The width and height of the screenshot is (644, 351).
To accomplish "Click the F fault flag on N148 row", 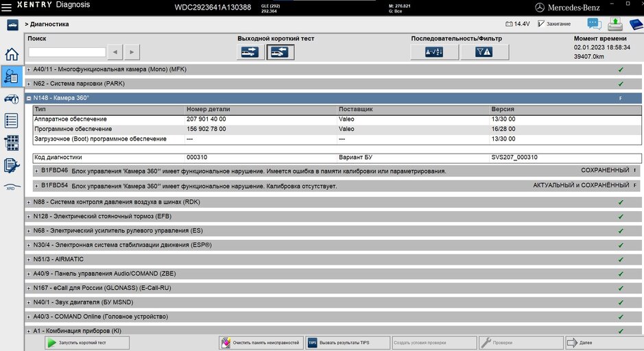I will 621,99.
